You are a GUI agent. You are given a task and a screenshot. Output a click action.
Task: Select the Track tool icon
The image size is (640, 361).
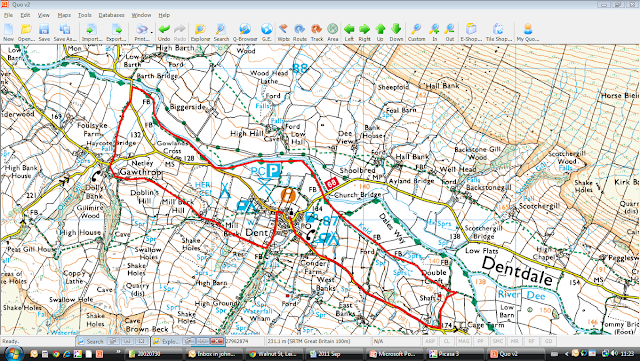coord(317,32)
